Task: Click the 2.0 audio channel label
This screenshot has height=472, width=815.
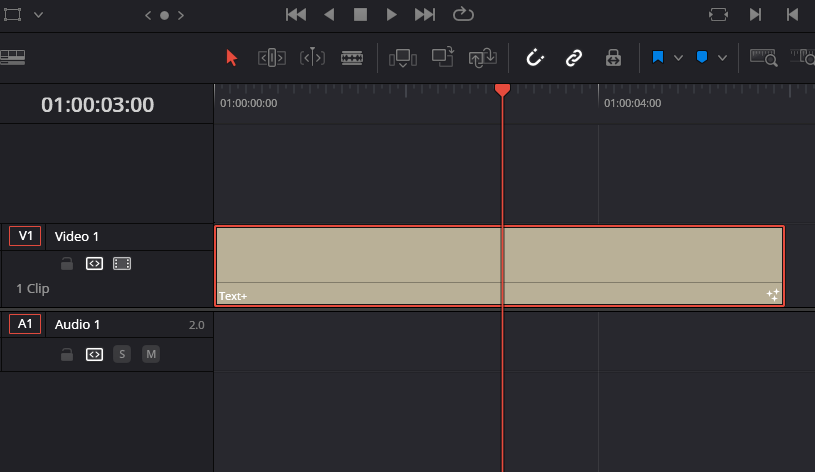Action: [x=196, y=325]
